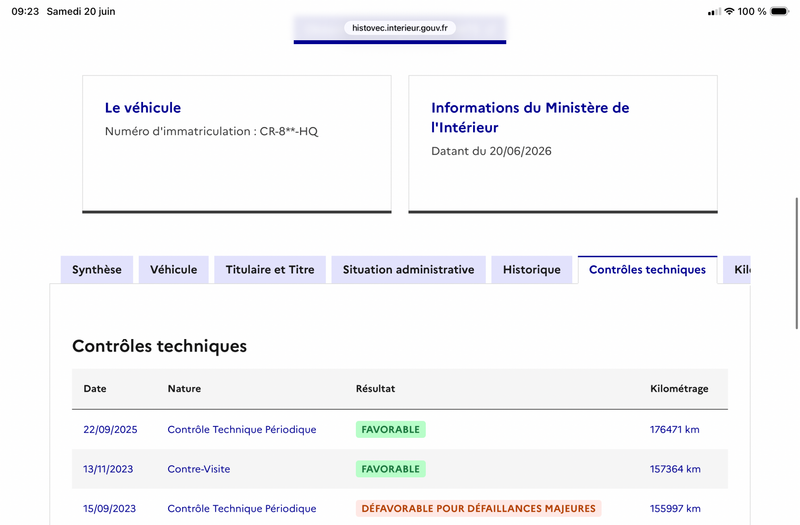
Task: Click the 22/09/2025 inspection date
Action: click(x=110, y=430)
